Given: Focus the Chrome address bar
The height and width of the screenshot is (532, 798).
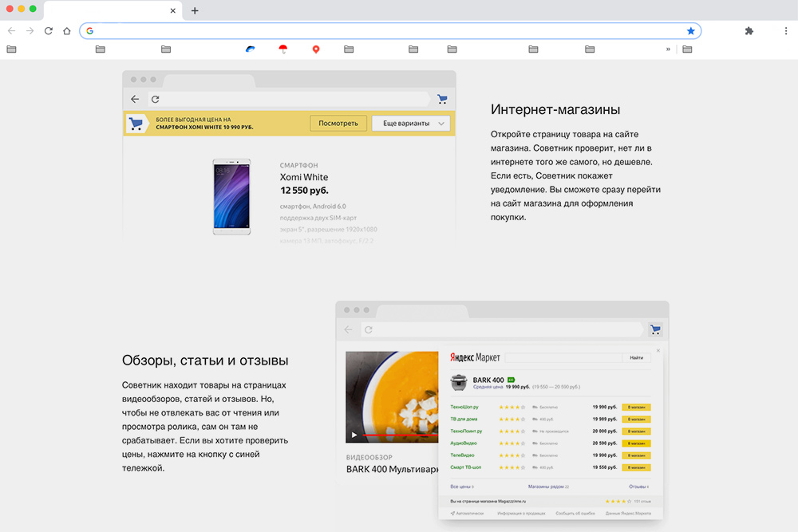Looking at the screenshot, I should coord(390,31).
